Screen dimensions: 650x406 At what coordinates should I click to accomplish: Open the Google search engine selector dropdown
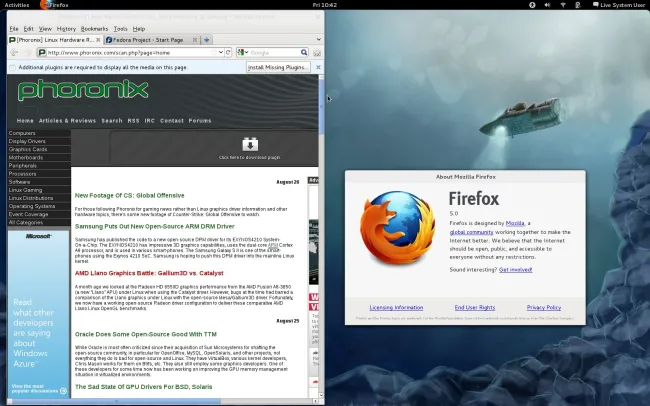coord(243,52)
